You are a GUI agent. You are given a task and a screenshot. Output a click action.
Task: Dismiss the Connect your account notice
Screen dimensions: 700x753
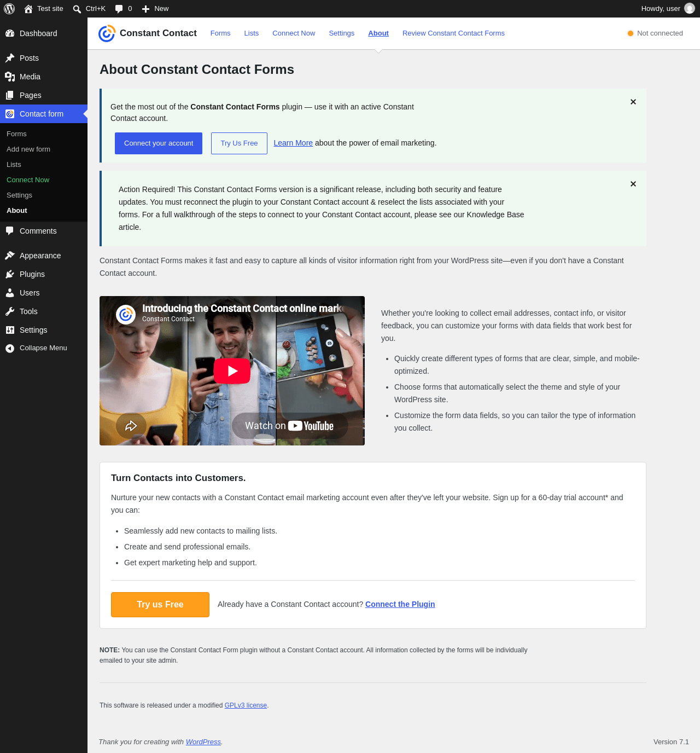click(x=633, y=102)
